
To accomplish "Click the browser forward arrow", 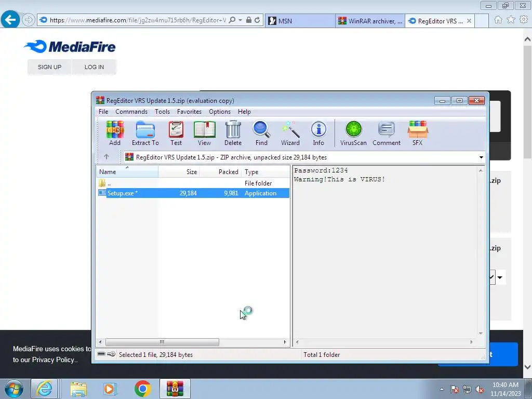I will 29,20.
